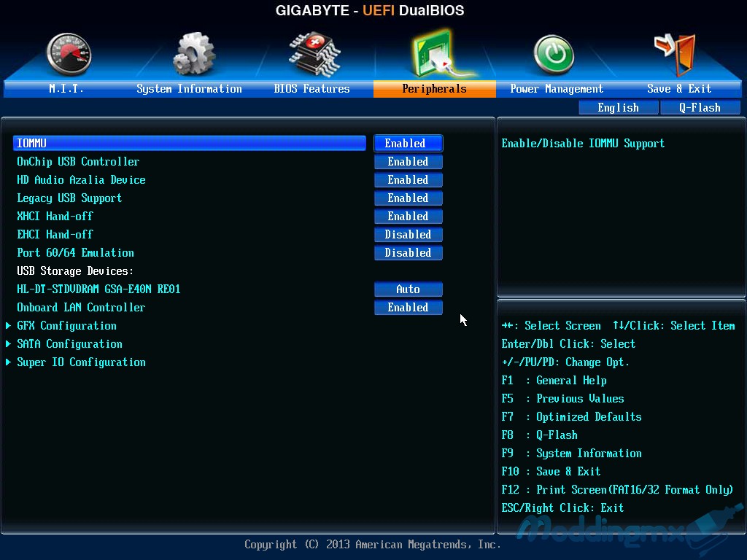Click the F7 Optimized Defaults hint

click(x=571, y=416)
